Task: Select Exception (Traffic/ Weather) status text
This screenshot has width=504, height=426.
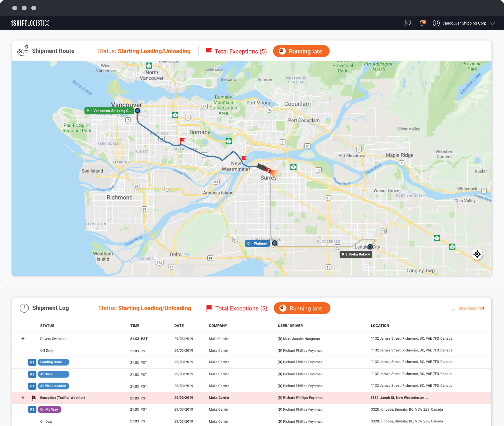Action: [62, 398]
